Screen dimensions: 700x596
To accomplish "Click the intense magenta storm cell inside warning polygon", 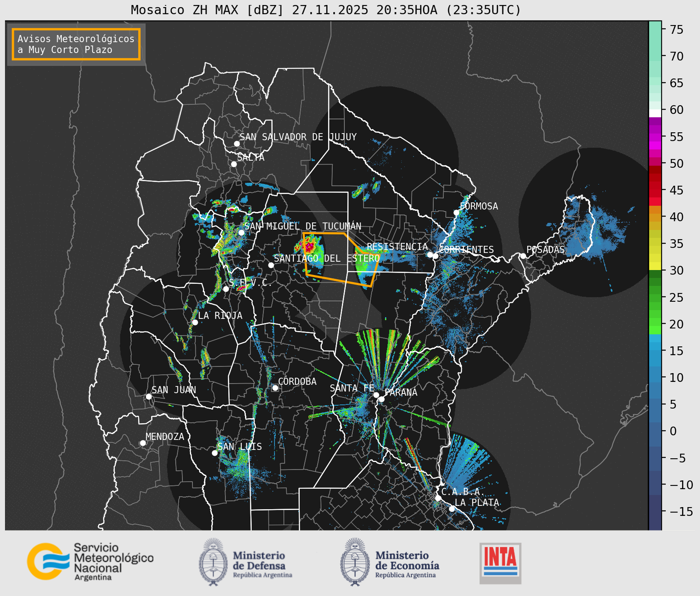I will point(308,247).
